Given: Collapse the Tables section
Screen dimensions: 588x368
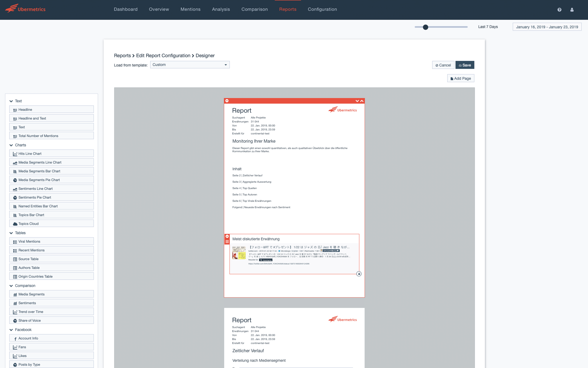Looking at the screenshot, I should (11, 233).
